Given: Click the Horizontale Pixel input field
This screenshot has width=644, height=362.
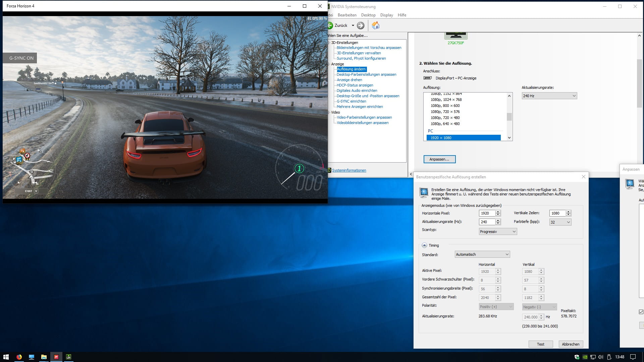Looking at the screenshot, I should pyautogui.click(x=487, y=213).
